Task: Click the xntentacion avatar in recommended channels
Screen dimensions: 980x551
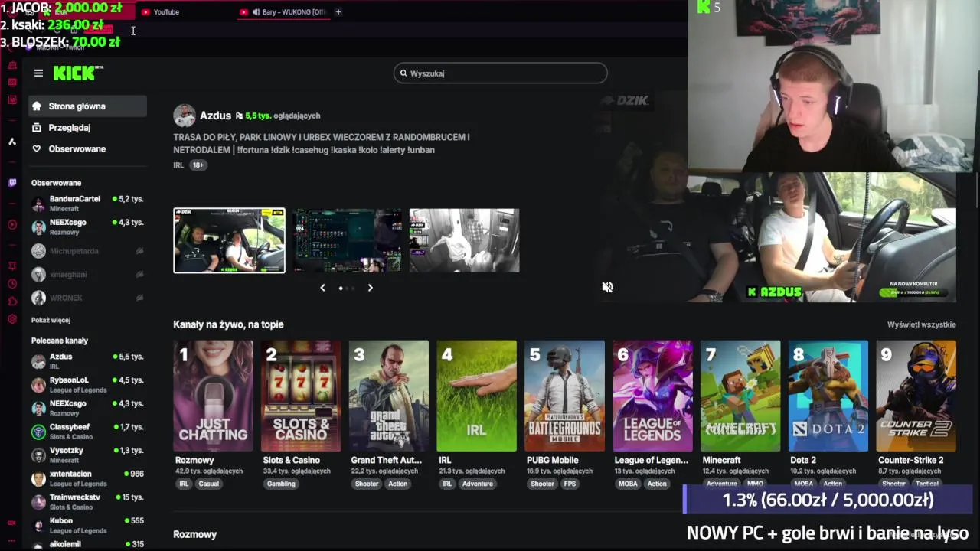Action: tap(38, 479)
